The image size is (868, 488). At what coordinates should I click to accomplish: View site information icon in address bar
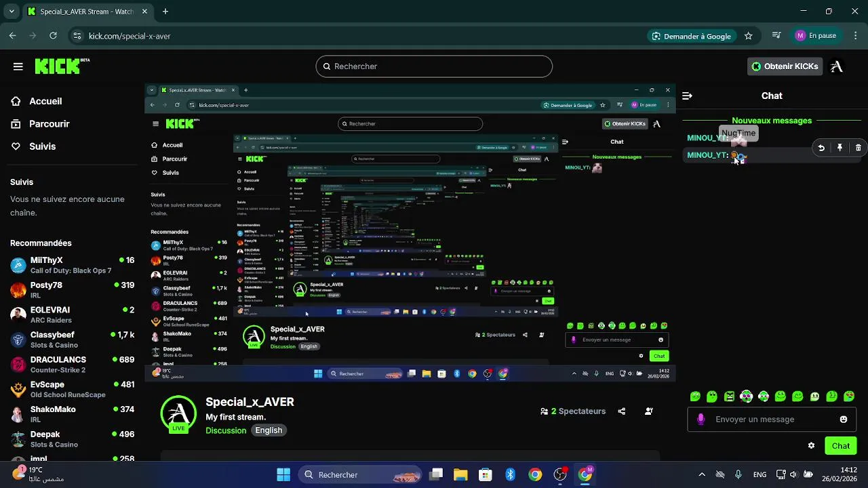(x=77, y=36)
